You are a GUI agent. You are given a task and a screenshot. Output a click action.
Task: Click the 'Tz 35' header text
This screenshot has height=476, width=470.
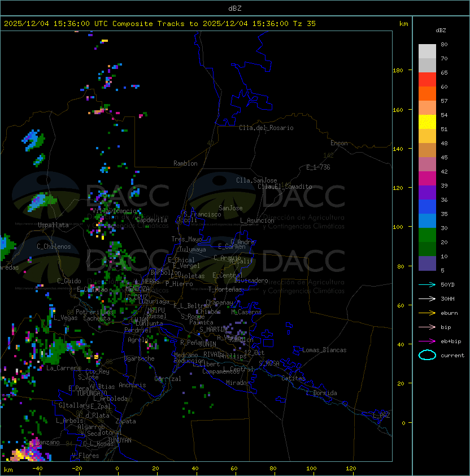point(304,24)
